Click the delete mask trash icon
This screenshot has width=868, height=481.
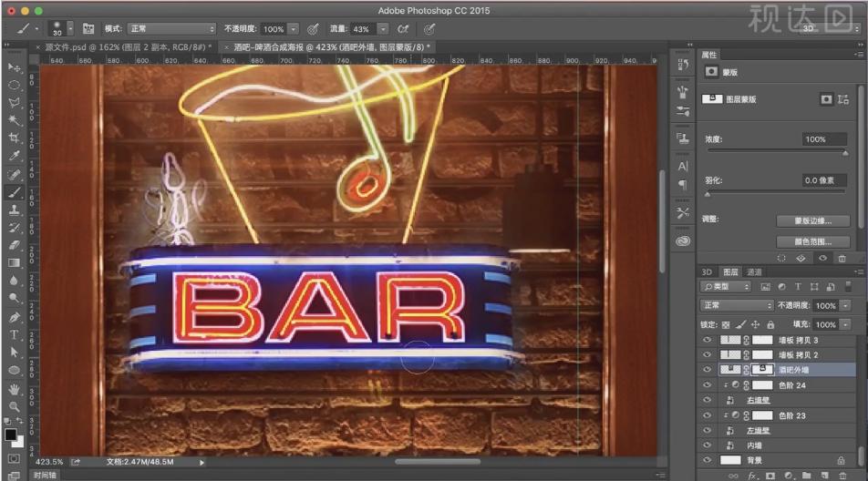pos(842,258)
